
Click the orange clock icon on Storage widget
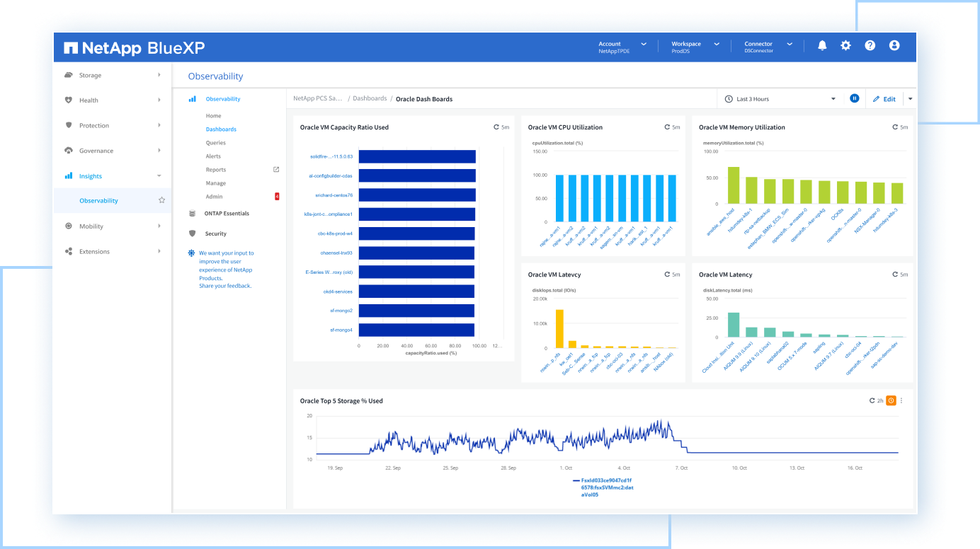coord(891,400)
